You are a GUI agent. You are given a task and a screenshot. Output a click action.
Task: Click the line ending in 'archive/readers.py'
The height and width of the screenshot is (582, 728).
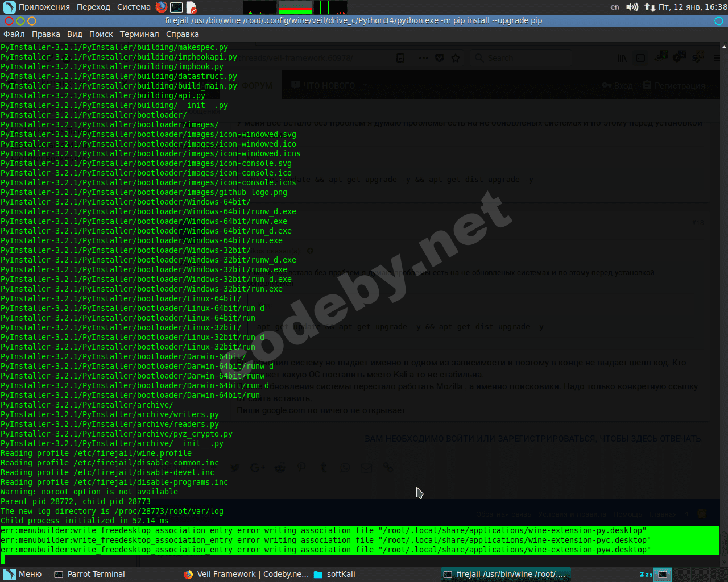point(110,425)
